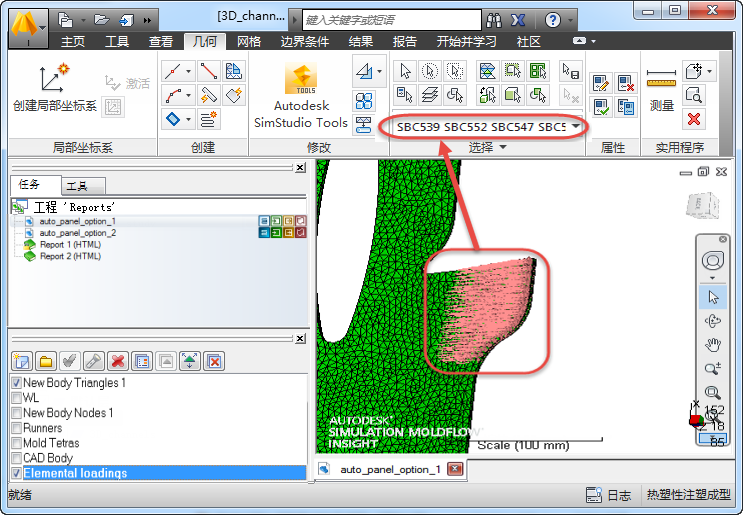Viewport: 743px width, 515px height.
Task: Click the properties green checkmark icon
Action: (x=601, y=107)
